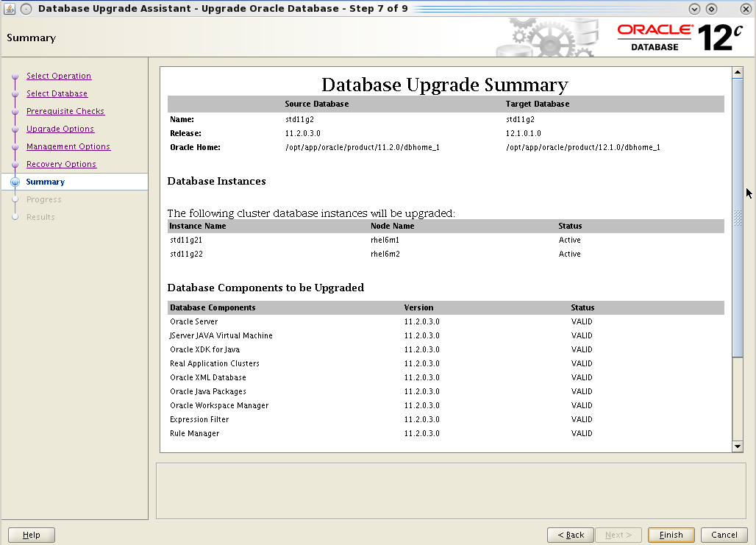Viewport: 756px width, 545px height.
Task: Click the Rule Manager row
Action: click(x=446, y=434)
